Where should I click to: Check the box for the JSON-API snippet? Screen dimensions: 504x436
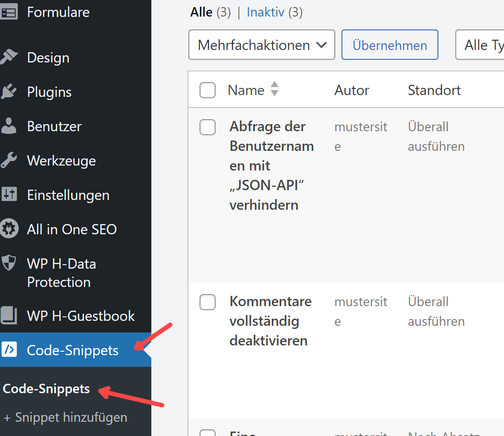208,127
